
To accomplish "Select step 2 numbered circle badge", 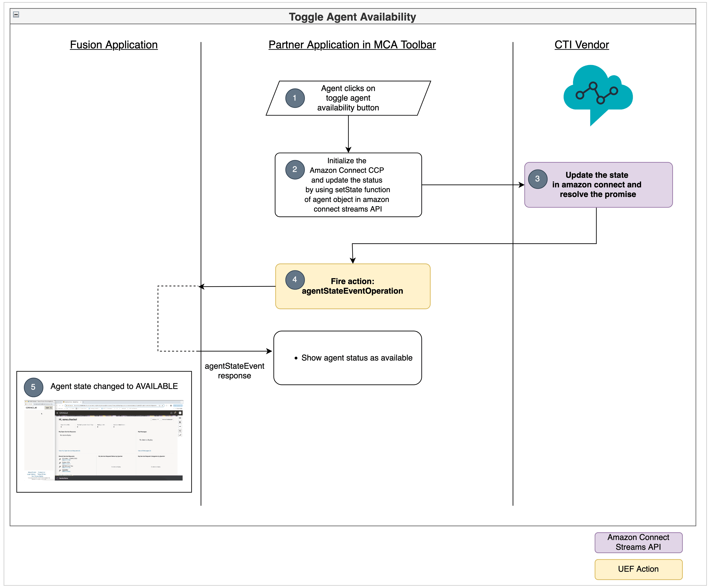I will tap(295, 169).
